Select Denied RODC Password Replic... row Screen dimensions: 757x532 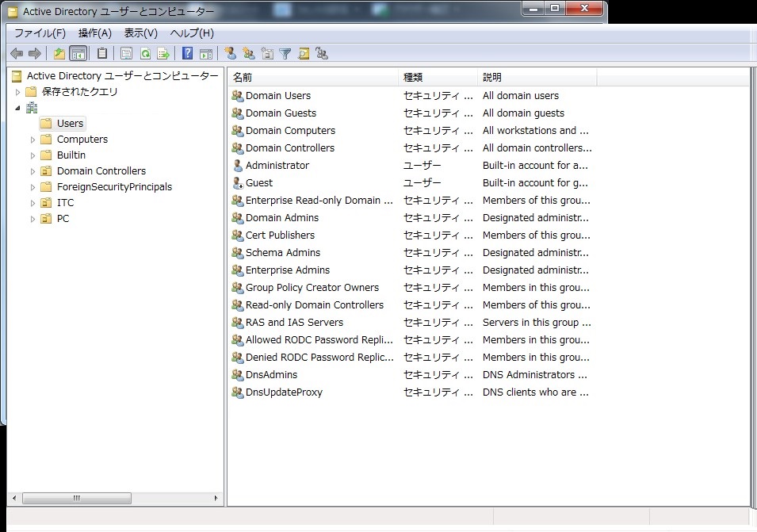[412, 358]
